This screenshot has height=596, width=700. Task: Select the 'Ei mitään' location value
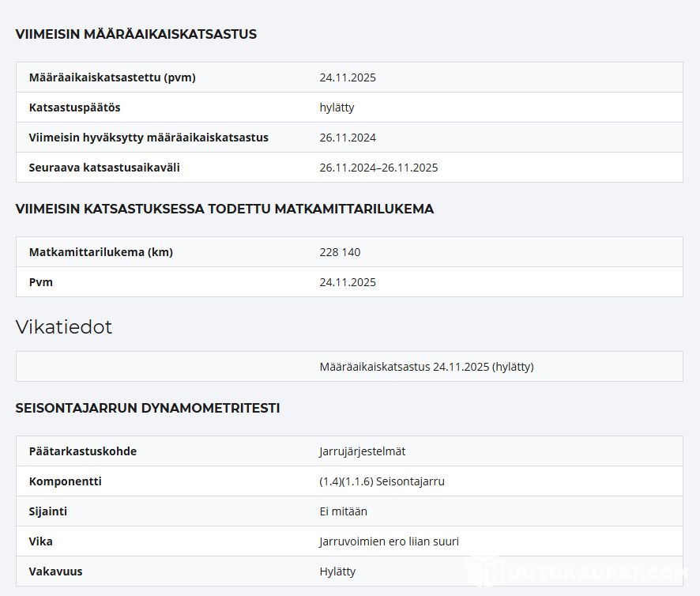343,511
